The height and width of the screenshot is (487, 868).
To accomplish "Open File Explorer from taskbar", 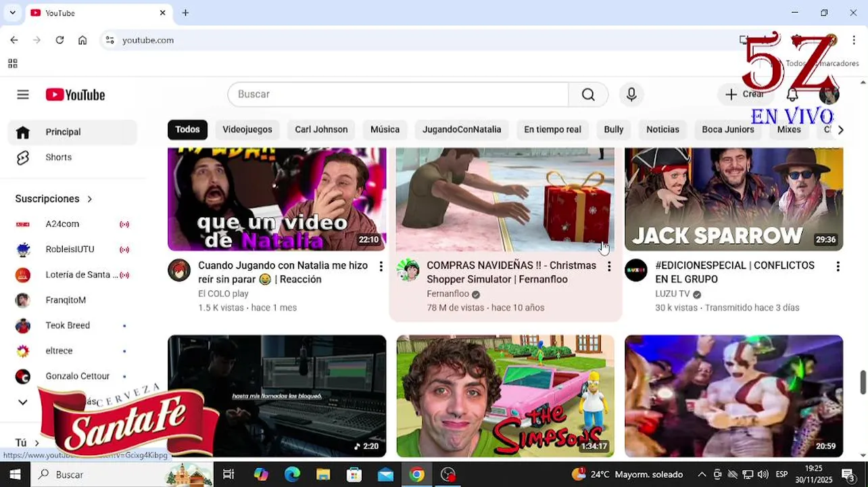I will coord(323,474).
